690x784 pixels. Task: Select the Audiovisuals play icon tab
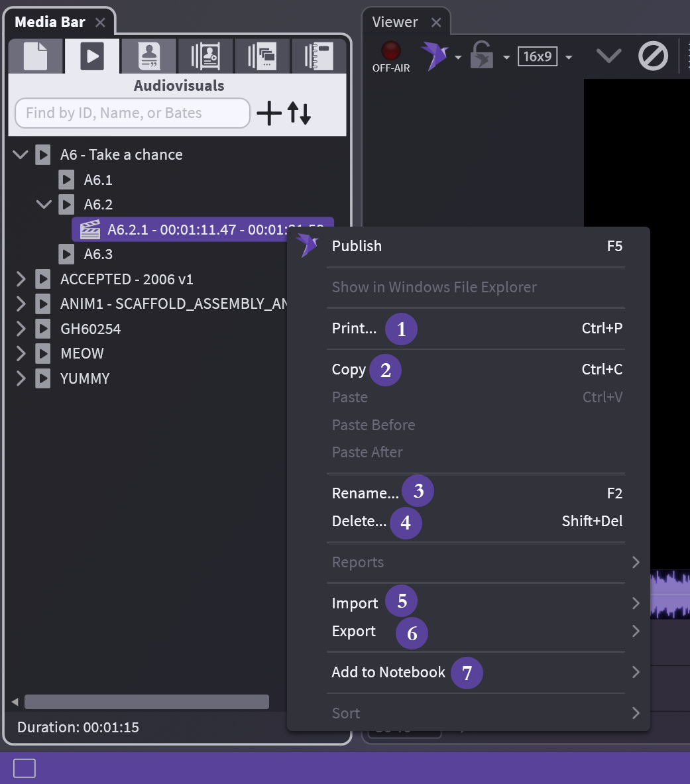tap(92, 56)
